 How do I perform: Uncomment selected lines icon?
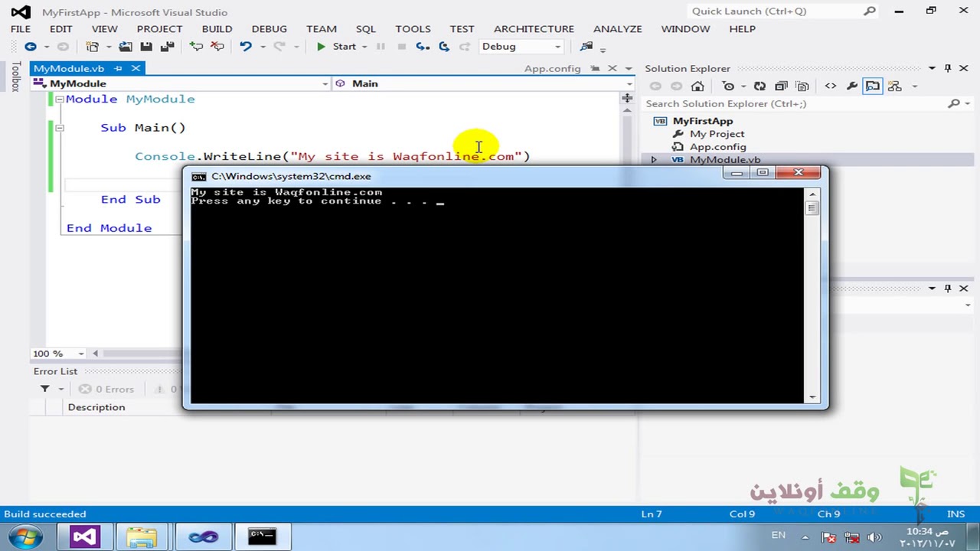pyautogui.click(x=217, y=47)
